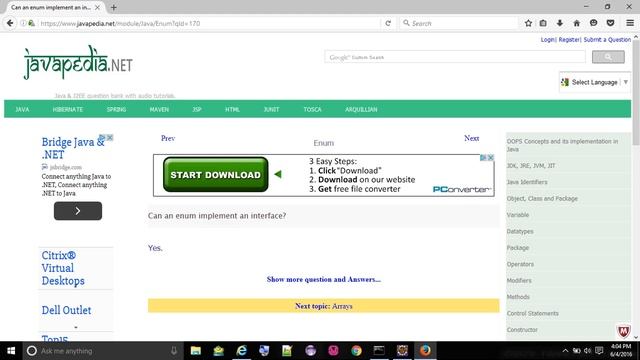Go to the Next question link
The width and height of the screenshot is (640, 360).
click(471, 138)
